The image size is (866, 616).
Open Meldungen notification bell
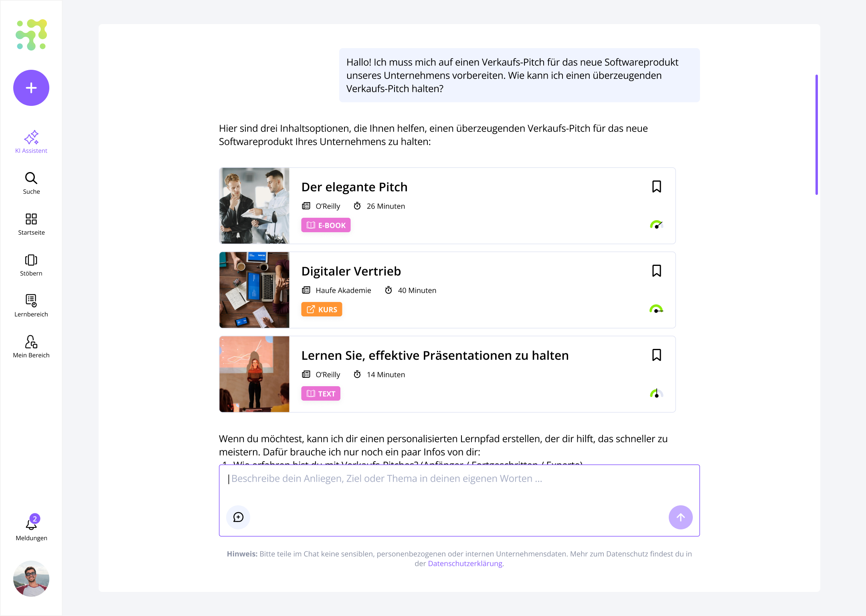31,523
